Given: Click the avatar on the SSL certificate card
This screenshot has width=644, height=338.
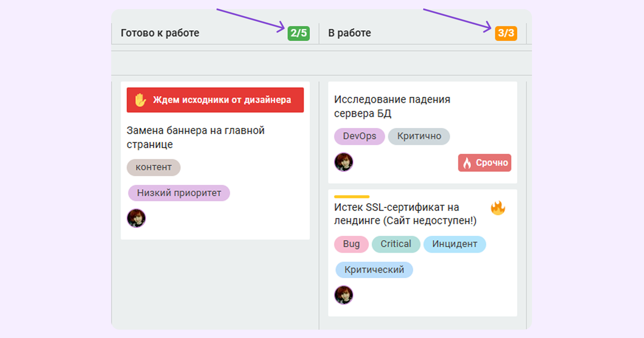Looking at the screenshot, I should click(344, 295).
